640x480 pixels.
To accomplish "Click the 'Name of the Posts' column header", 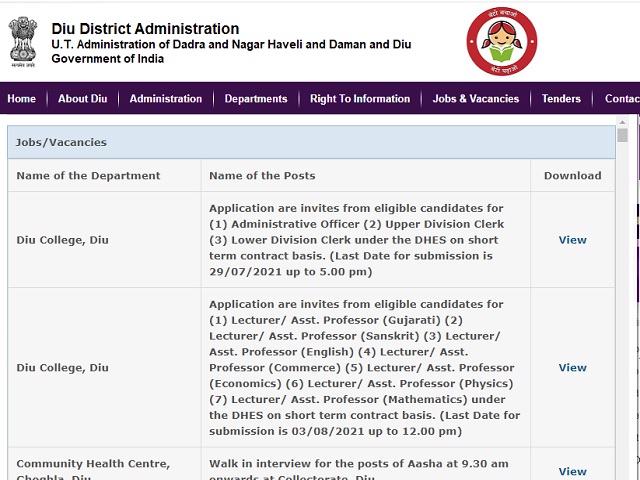I will [x=262, y=176].
